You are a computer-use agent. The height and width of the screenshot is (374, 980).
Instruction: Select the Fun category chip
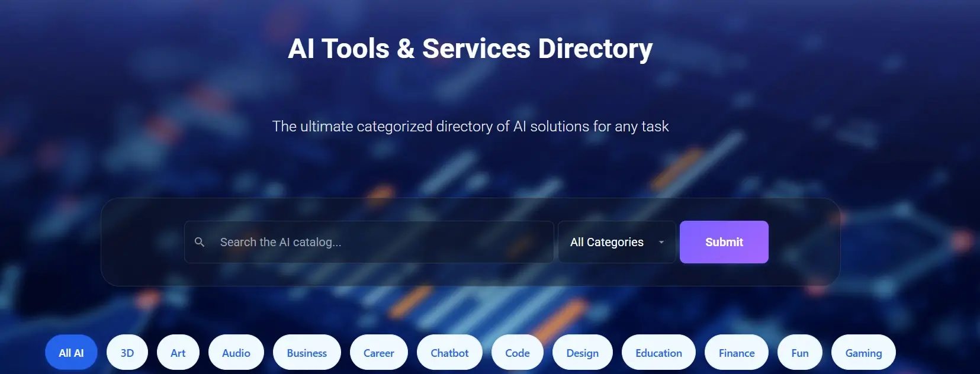(x=800, y=353)
